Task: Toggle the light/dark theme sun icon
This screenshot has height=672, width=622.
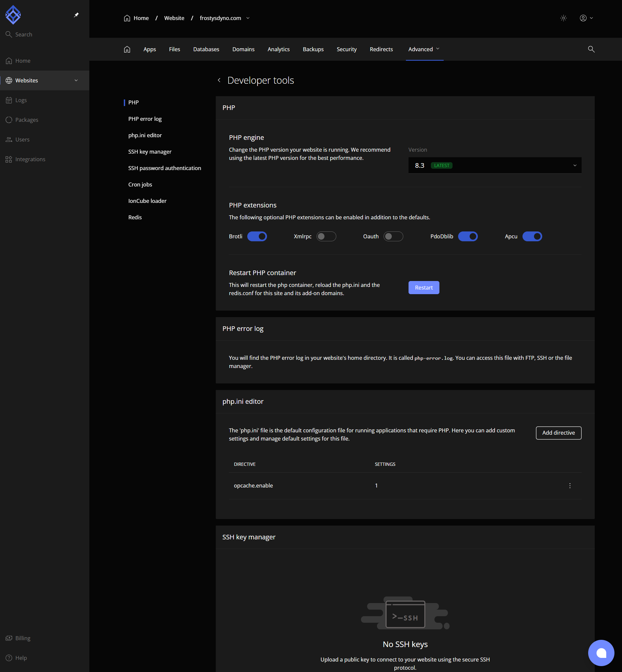Action: pyautogui.click(x=564, y=18)
